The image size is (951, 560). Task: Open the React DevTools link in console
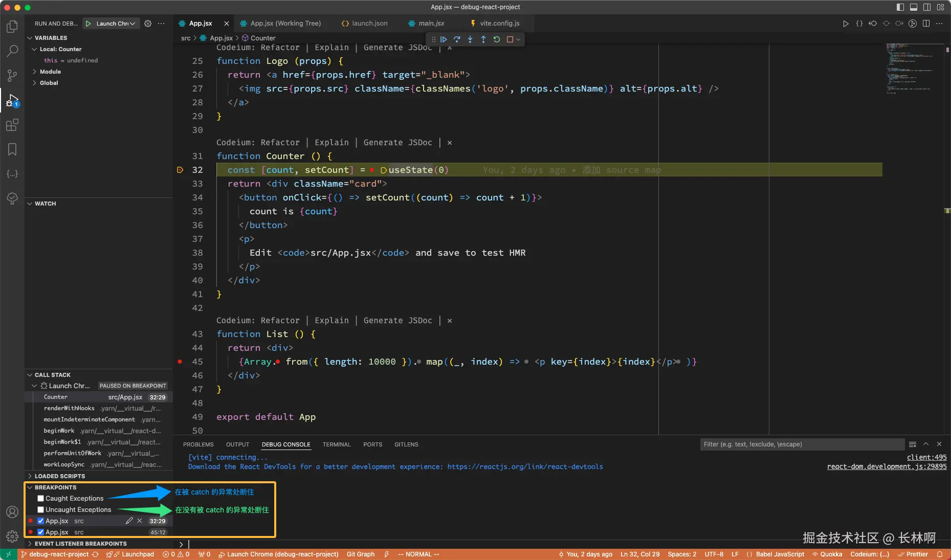525,467
